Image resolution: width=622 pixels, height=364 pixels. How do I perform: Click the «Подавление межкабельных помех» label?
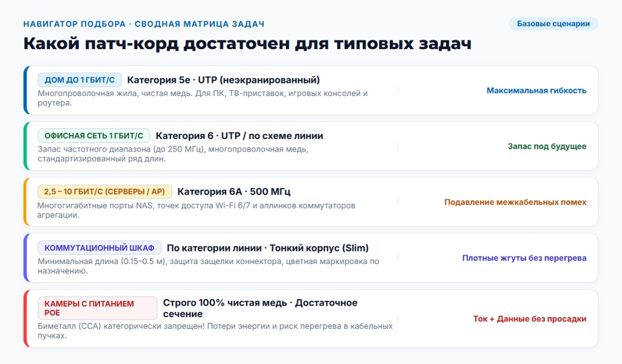click(x=515, y=203)
